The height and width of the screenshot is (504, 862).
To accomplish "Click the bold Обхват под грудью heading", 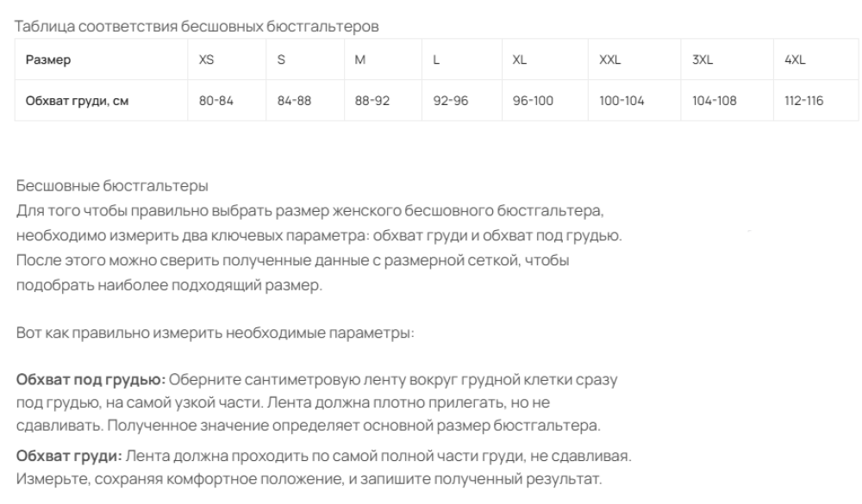I will point(91,380).
